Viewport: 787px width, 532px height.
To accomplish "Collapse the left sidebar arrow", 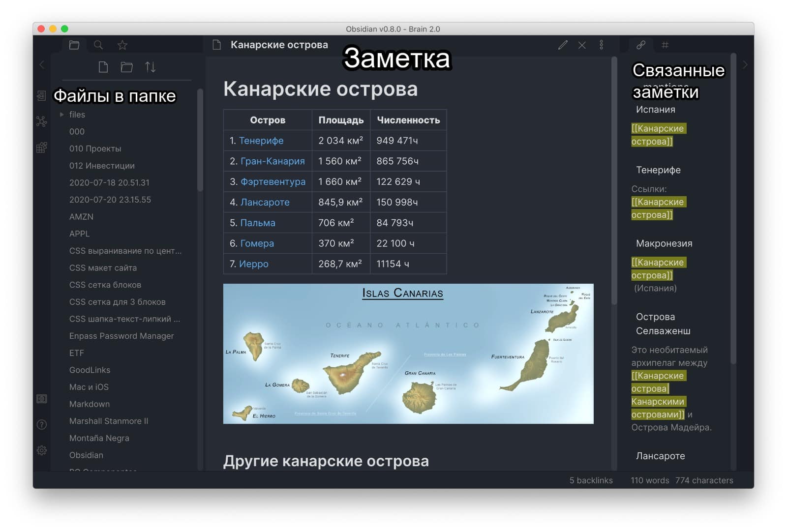I will [x=42, y=64].
